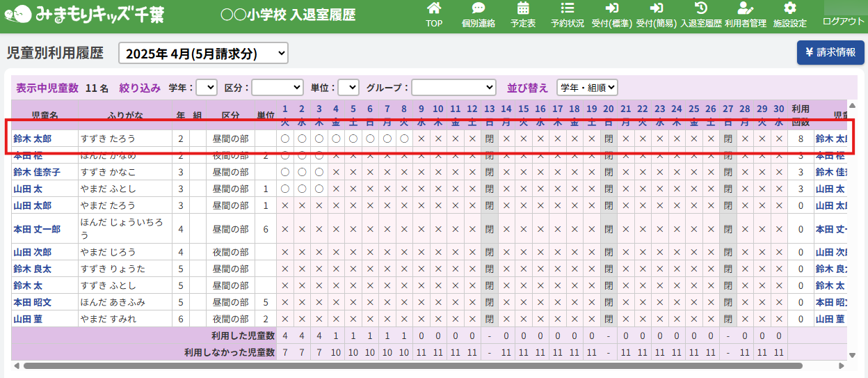
Task: Expand the 並び替え sort dropdown
Action: click(587, 88)
